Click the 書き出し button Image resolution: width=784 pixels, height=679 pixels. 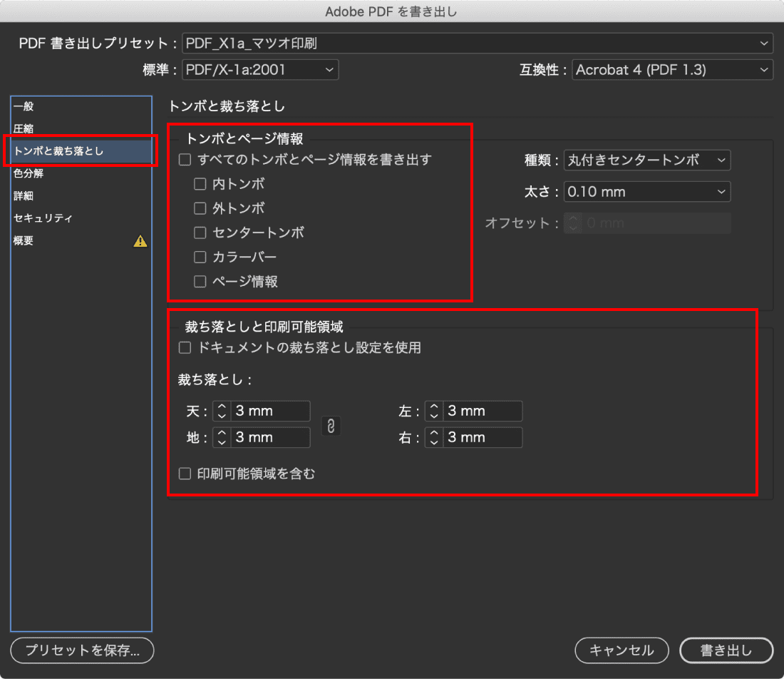pyautogui.click(x=726, y=650)
